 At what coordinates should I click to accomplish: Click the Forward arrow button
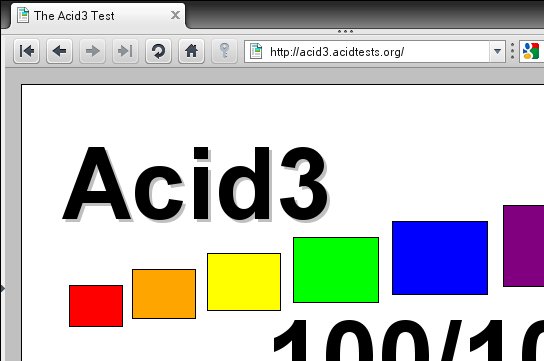tap(92, 51)
